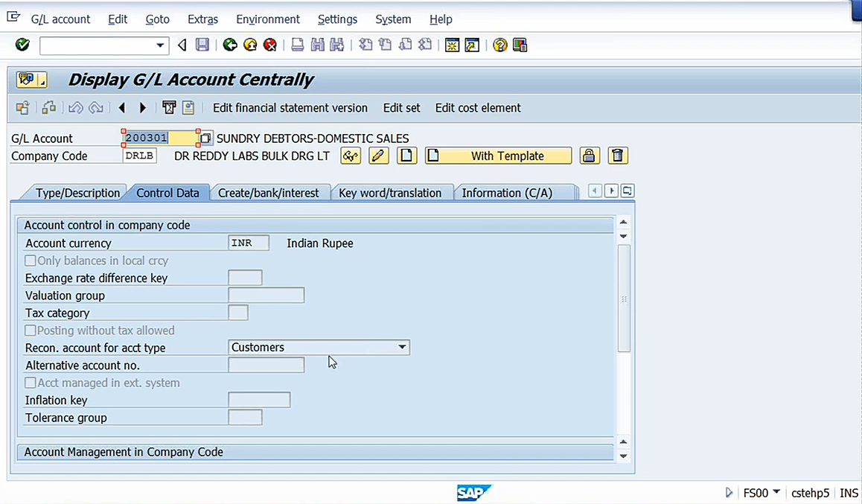Click the red Cancel icon
This screenshot has width=862, height=504.
click(270, 45)
